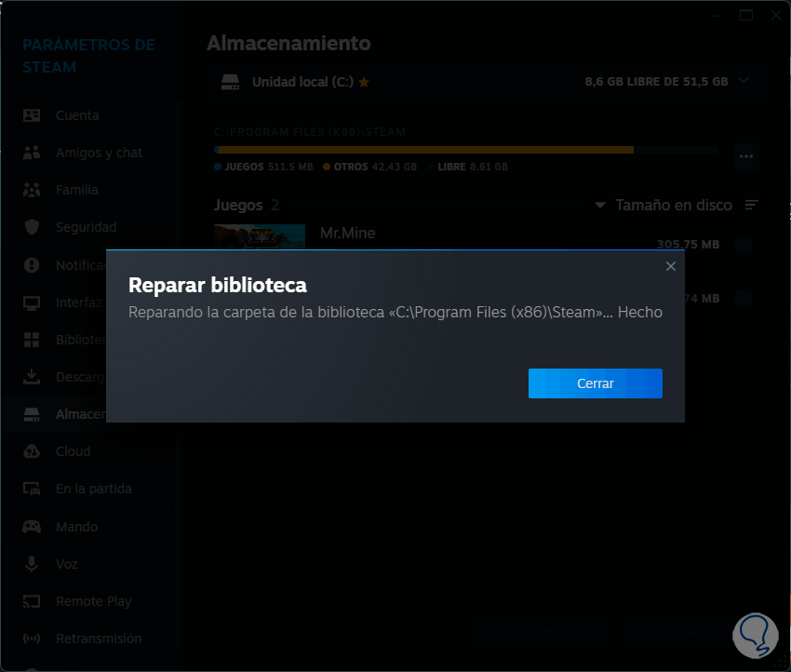Click the sort order lines icon
Viewport: 791px width, 672px height.
pyautogui.click(x=752, y=205)
